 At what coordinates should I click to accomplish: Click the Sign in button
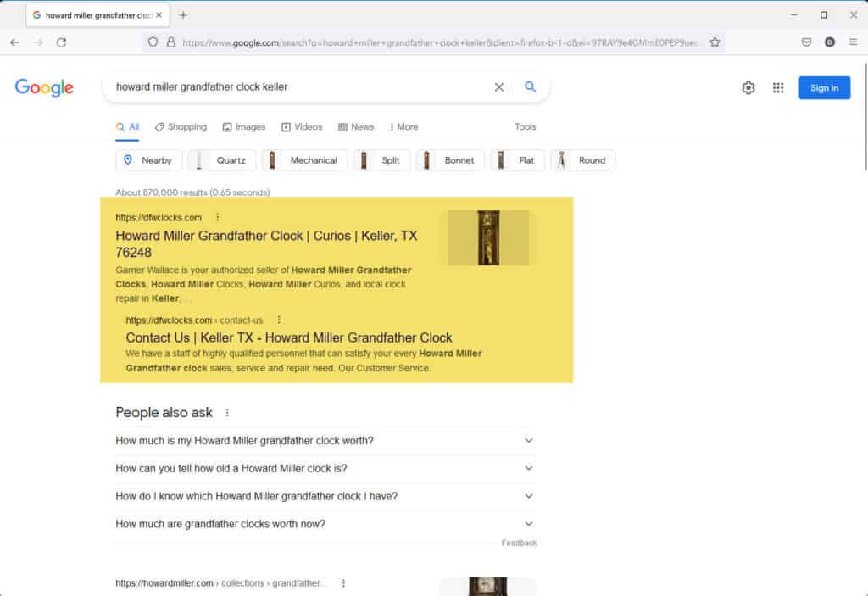(824, 87)
